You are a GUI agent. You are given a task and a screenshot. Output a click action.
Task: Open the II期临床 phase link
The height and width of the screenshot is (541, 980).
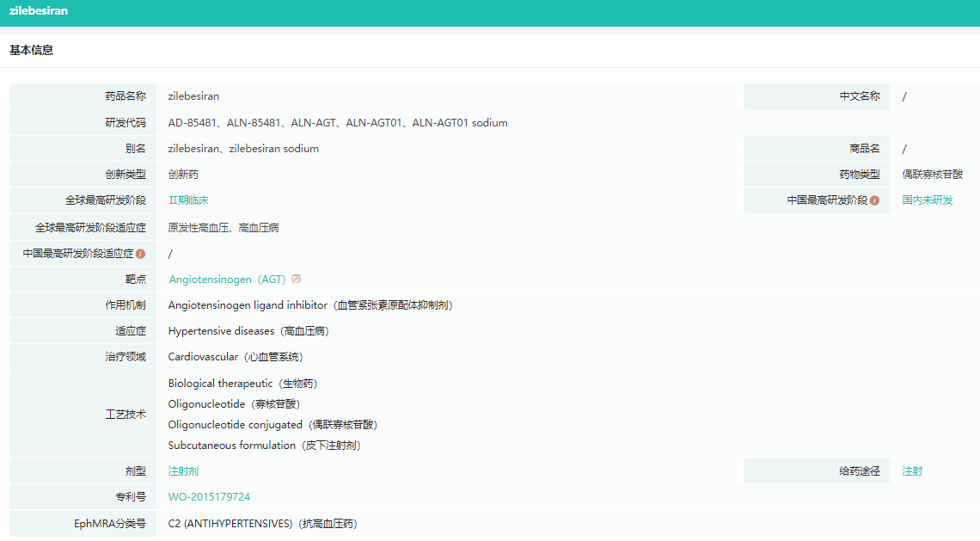pyautogui.click(x=188, y=200)
